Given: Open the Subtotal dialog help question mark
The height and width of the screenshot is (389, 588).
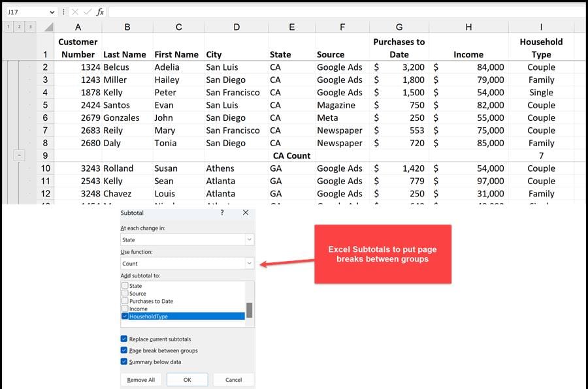Looking at the screenshot, I should point(222,213).
